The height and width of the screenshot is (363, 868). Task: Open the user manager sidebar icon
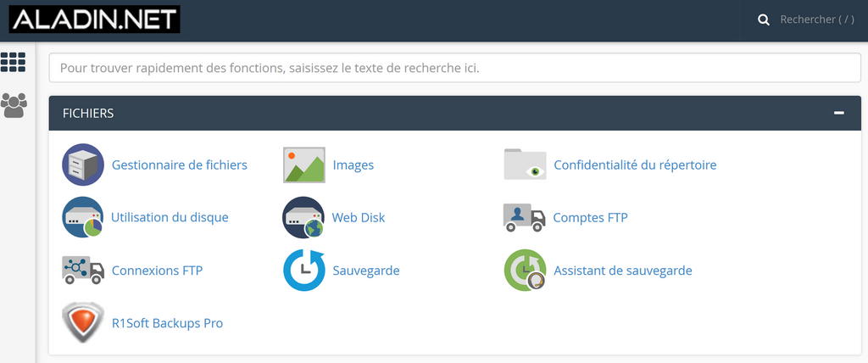(x=14, y=105)
